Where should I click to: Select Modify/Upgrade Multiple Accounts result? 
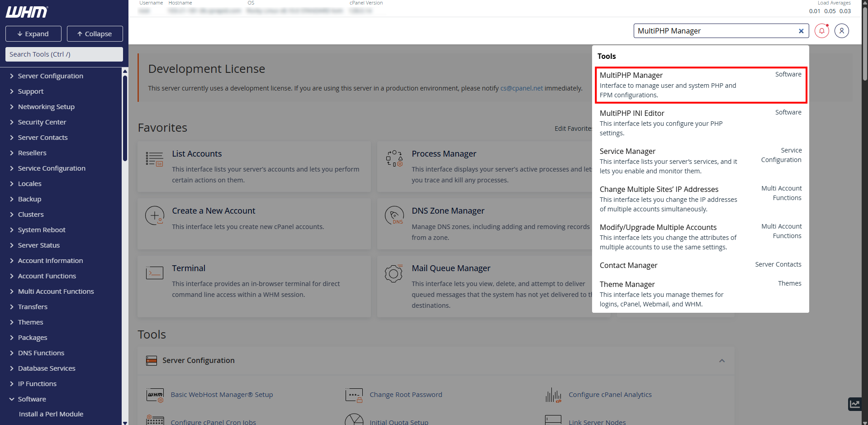tap(700, 237)
